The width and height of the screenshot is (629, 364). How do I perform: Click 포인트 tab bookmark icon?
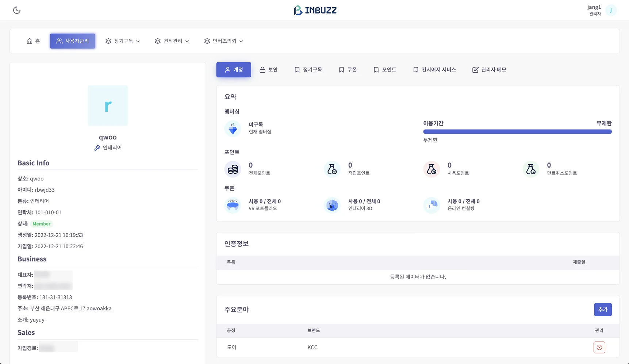pos(376,70)
